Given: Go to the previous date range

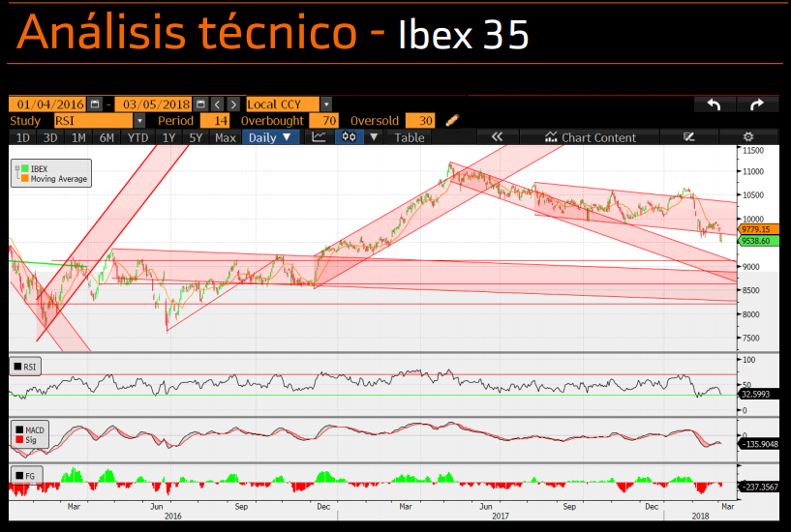Looking at the screenshot, I should 217,104.
